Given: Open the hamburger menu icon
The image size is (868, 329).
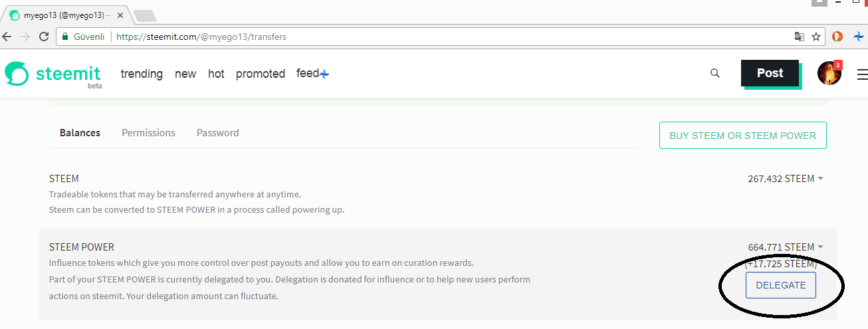Looking at the screenshot, I should coord(862,74).
